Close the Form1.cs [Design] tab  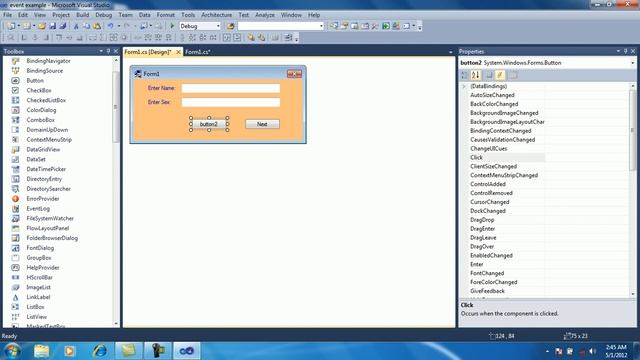(178, 52)
